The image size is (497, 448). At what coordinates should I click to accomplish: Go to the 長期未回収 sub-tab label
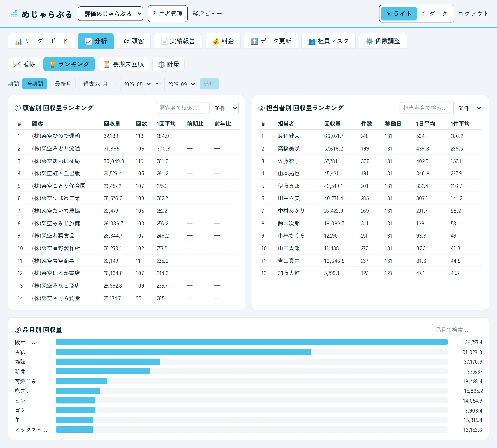tap(128, 64)
